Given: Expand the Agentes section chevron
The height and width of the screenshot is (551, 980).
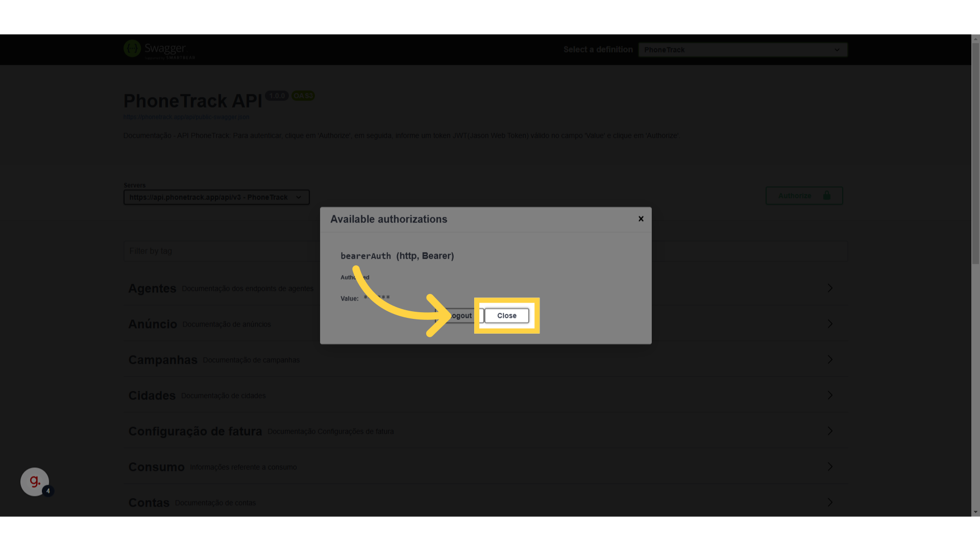Looking at the screenshot, I should [830, 288].
